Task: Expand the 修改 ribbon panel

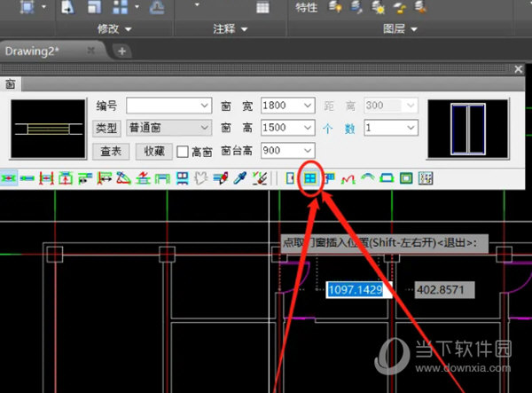Action: pos(114,29)
